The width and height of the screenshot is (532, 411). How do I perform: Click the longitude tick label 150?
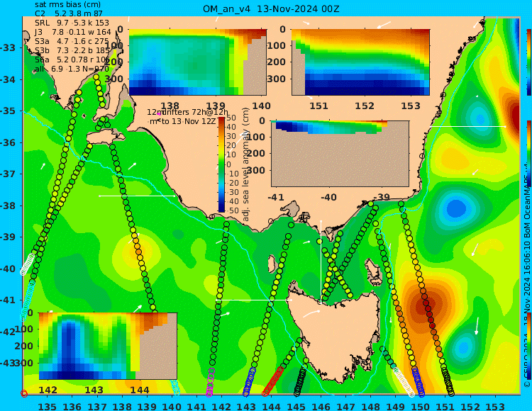coord(421,406)
